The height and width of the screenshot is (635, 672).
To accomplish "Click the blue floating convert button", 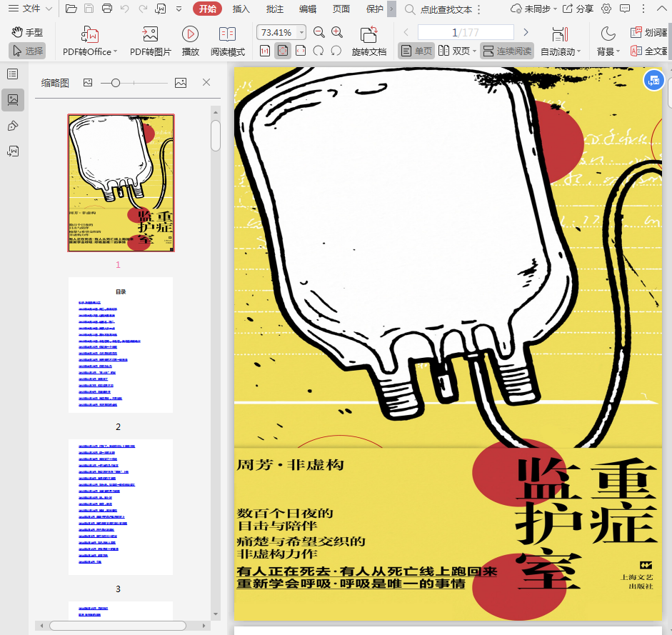I will click(x=653, y=80).
